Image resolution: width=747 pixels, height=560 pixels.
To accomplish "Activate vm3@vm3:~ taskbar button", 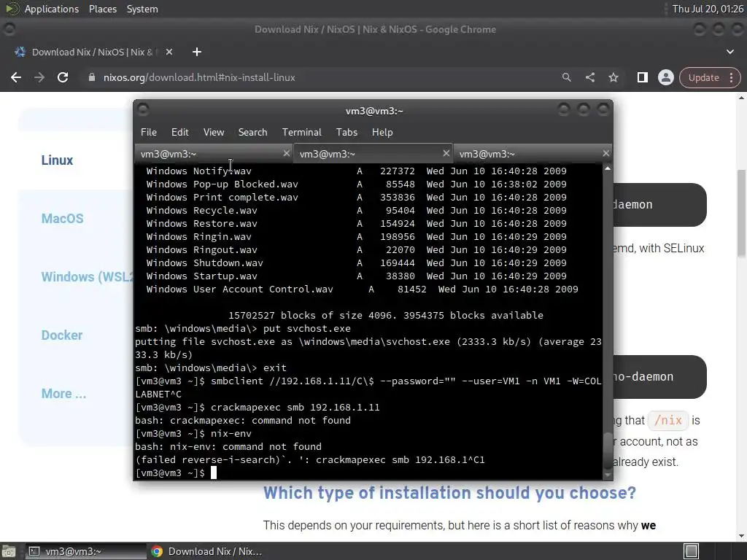I will point(86,551).
